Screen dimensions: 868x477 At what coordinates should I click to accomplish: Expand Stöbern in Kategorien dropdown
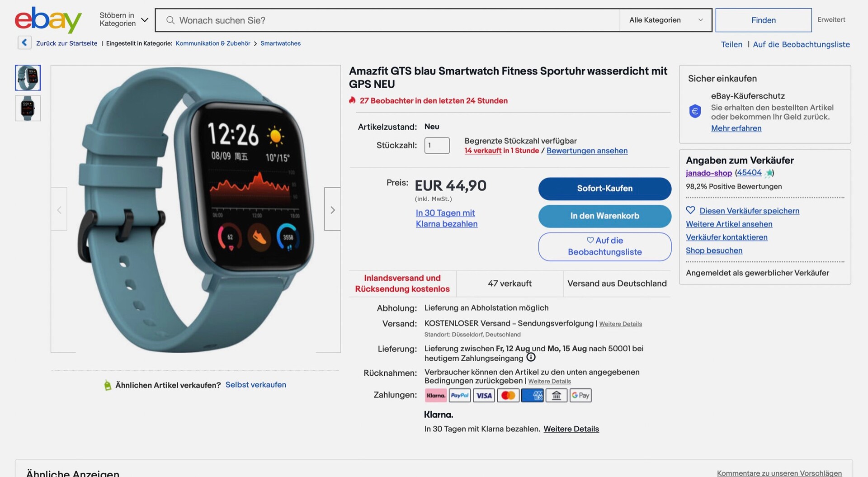click(124, 19)
